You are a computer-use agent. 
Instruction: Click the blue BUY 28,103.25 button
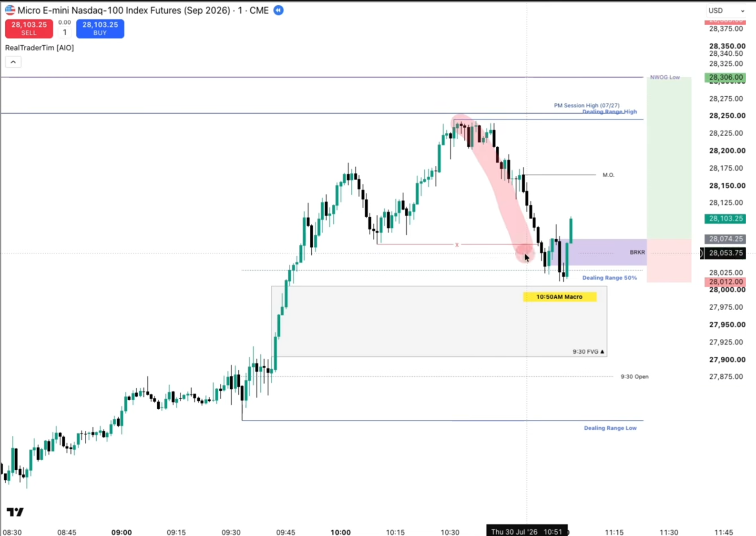100,29
